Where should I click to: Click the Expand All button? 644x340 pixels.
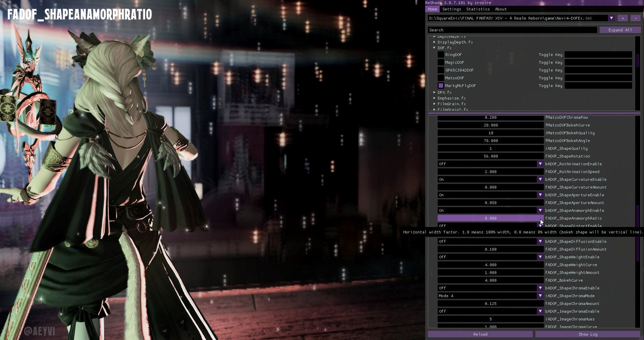[620, 30]
